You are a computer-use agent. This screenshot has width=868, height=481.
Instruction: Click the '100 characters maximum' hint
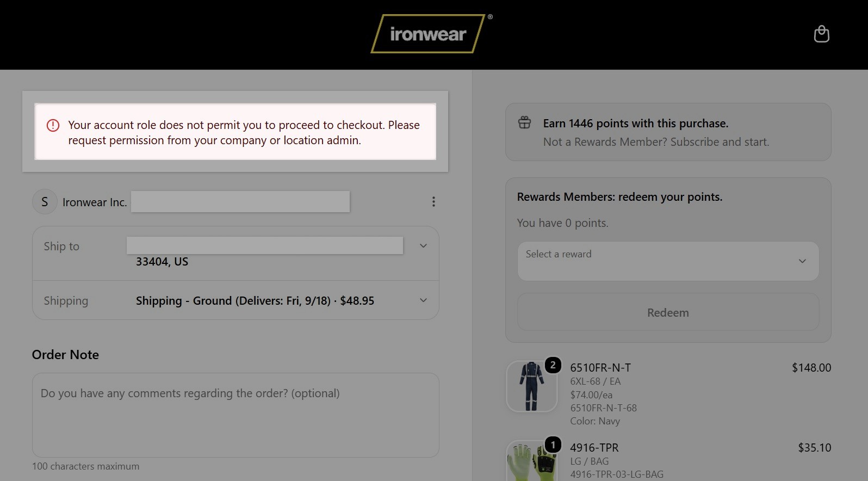point(85,466)
